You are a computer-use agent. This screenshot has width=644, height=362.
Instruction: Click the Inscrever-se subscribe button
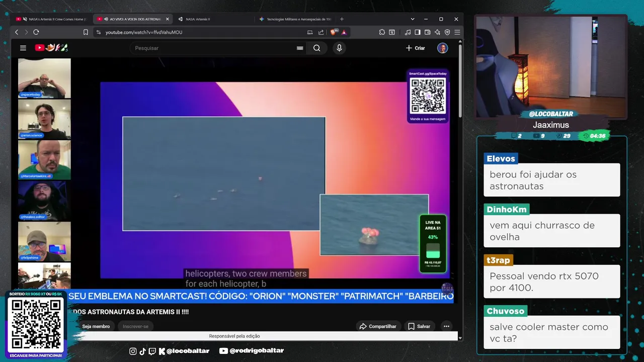(135, 326)
